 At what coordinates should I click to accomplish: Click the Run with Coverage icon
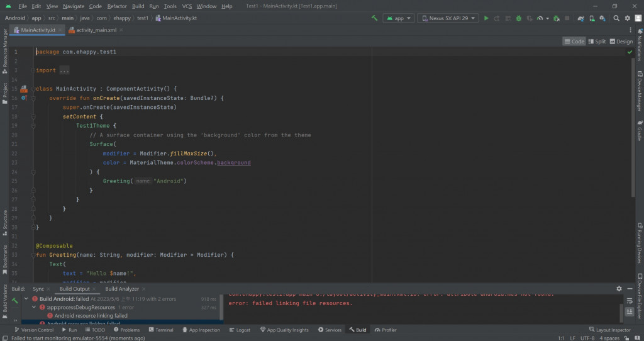pyautogui.click(x=530, y=18)
